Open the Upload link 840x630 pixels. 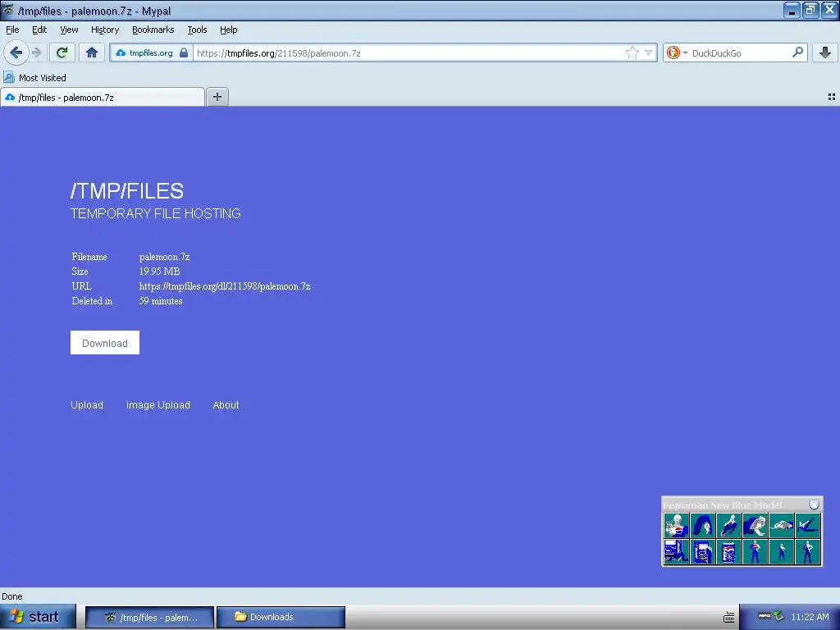coord(87,405)
